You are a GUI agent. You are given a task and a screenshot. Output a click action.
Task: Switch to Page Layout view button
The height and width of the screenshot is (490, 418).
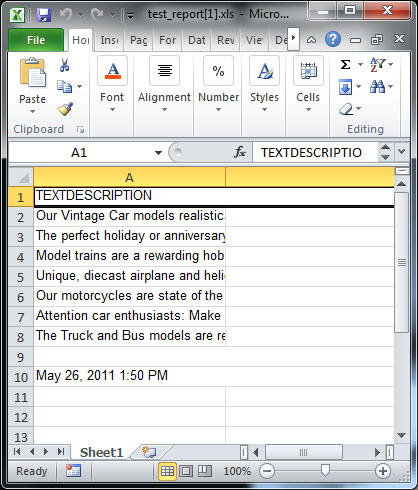click(186, 471)
